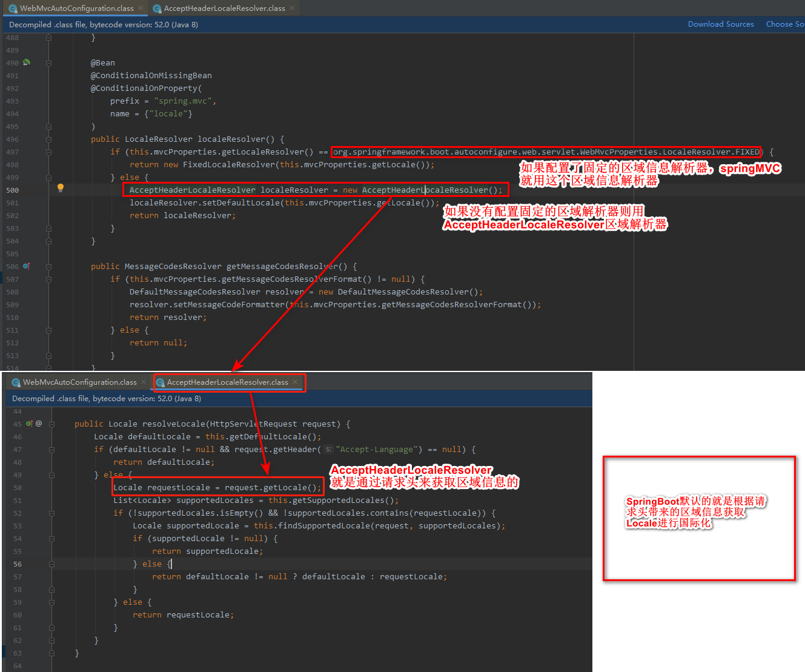Click the Choose Sources link
Viewport: 805px width, 672px height.
pyautogui.click(x=786, y=24)
